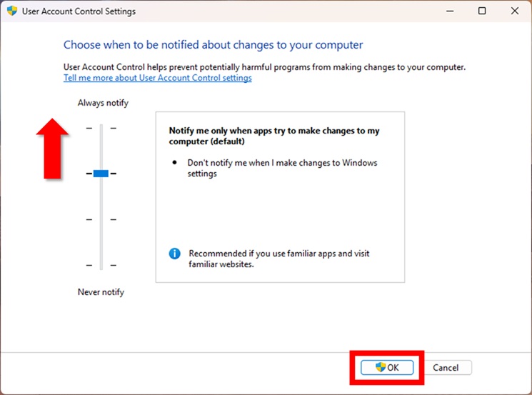Click the Never notify label

click(101, 292)
